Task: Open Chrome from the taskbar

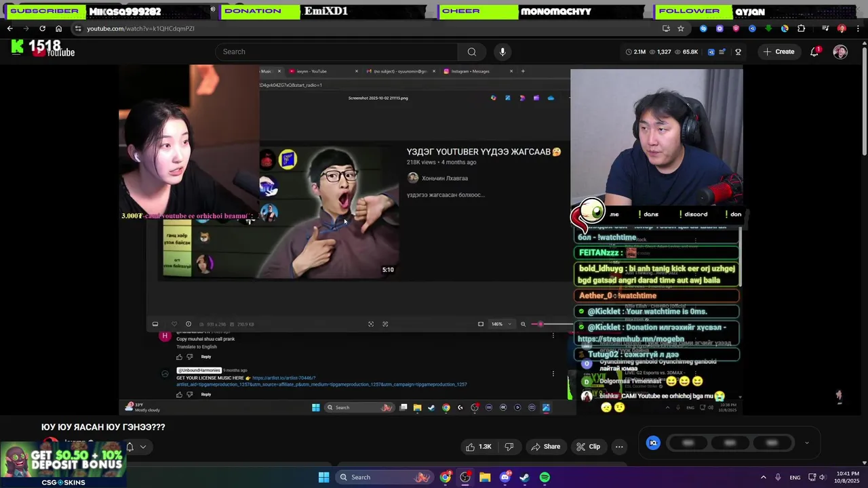Action: [x=446, y=477]
